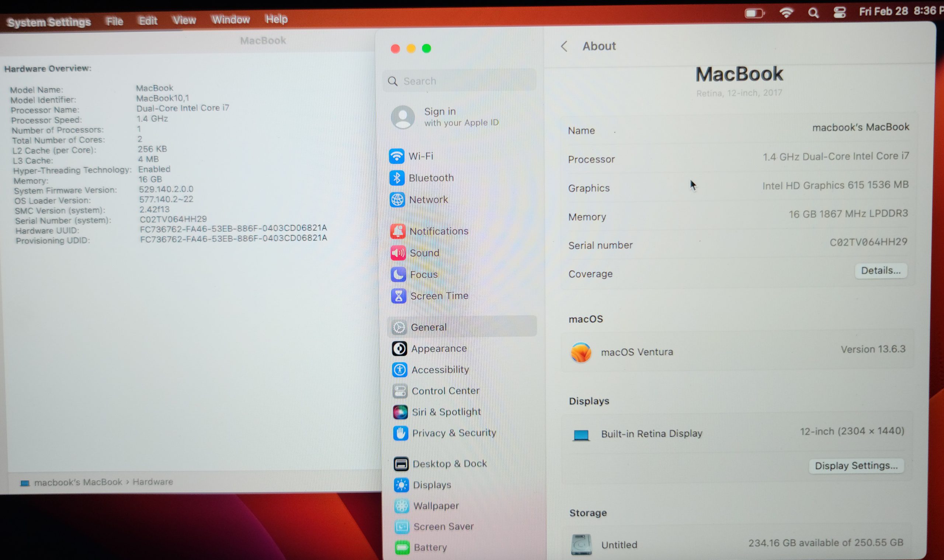The image size is (944, 560).
Task: Open the View menu
Action: click(184, 20)
